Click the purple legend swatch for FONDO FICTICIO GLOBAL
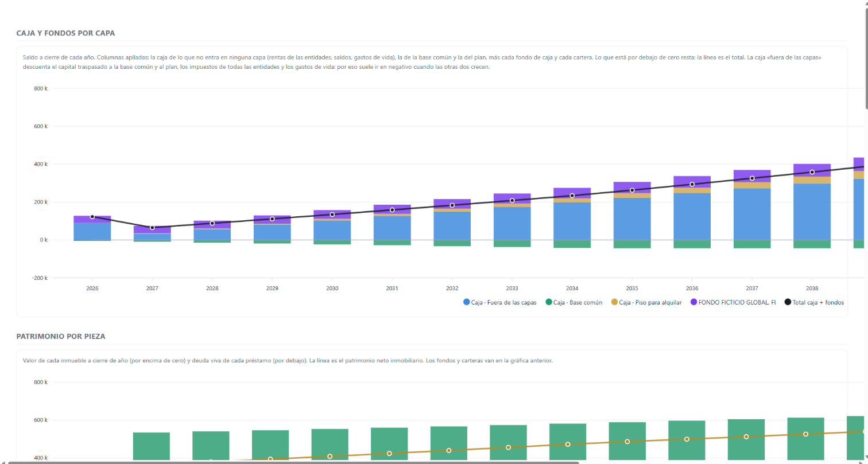Image resolution: width=868 pixels, height=464 pixels. click(693, 302)
